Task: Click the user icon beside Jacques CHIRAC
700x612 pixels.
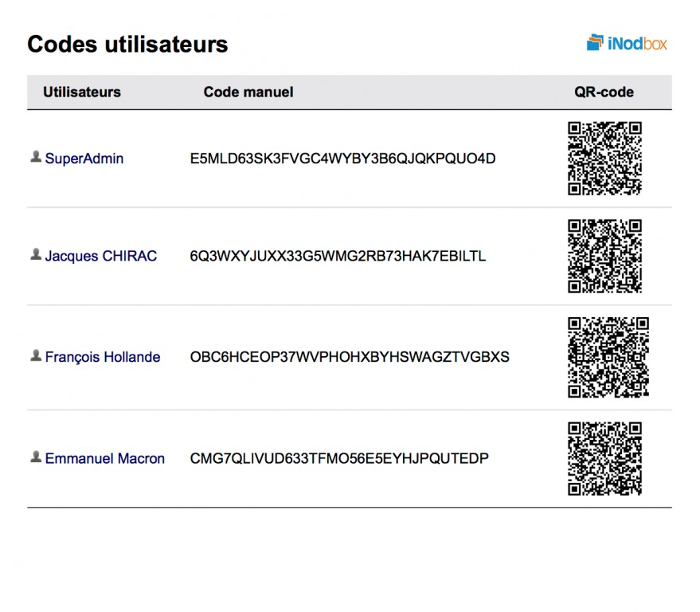Action: click(36, 254)
